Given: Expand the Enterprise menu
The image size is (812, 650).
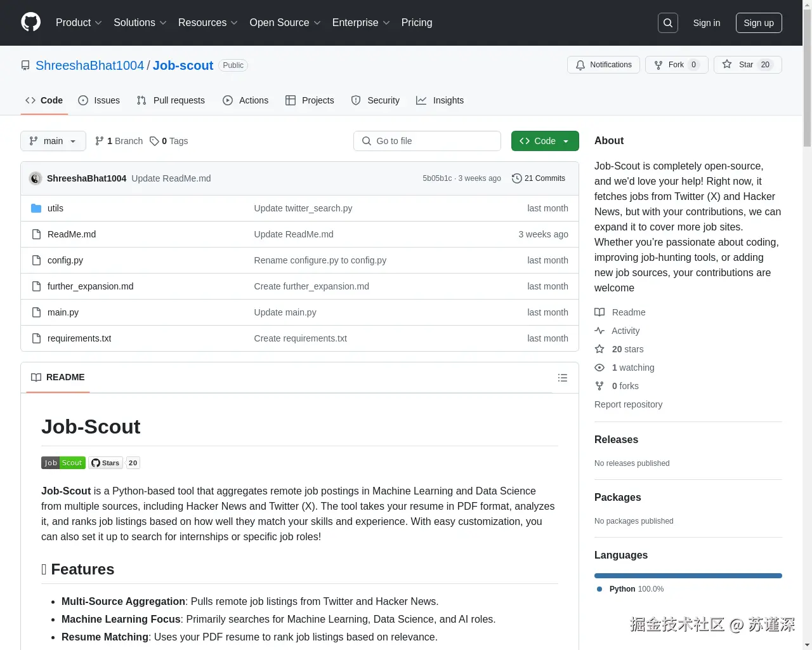Looking at the screenshot, I should point(361,23).
